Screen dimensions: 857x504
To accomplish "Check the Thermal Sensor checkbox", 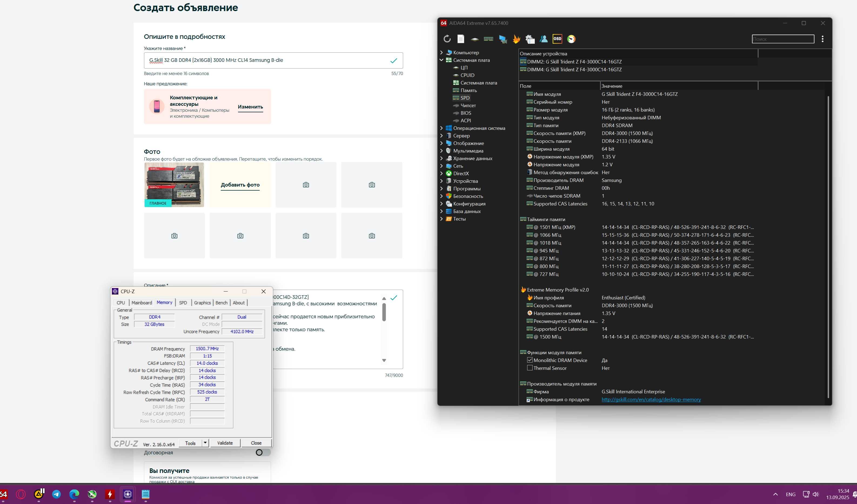I will (530, 368).
